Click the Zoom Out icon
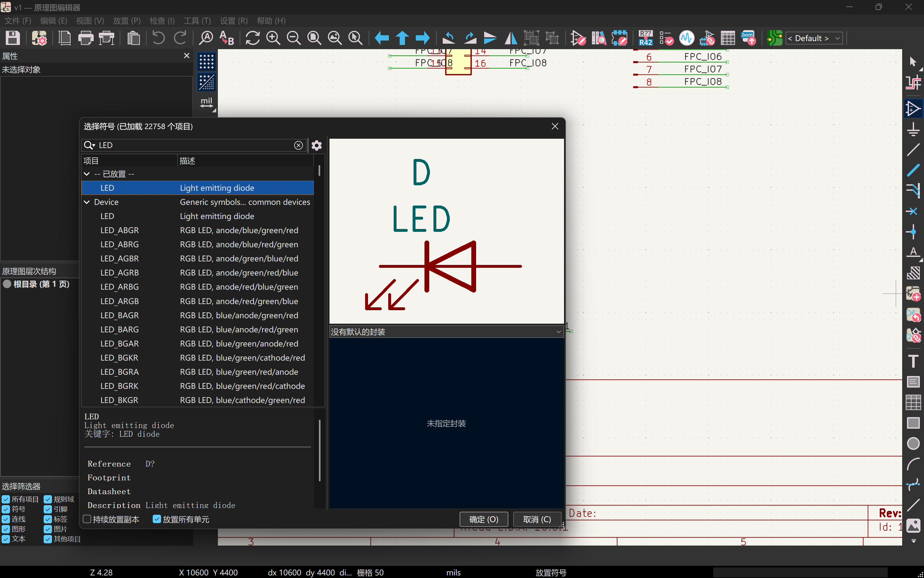Screen dimensions: 924x578 click(294, 38)
